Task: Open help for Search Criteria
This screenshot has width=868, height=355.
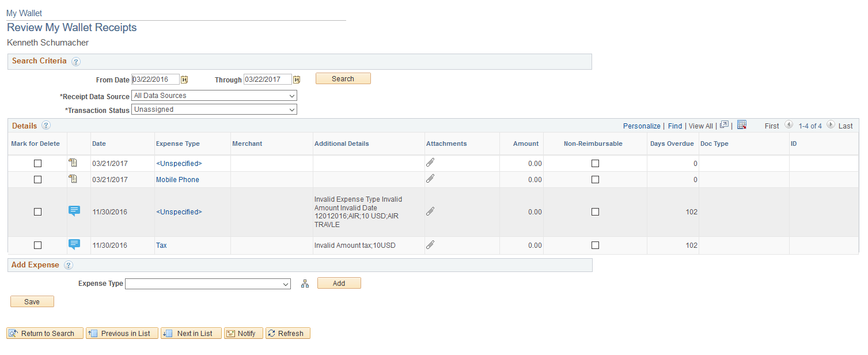Action: (76, 61)
